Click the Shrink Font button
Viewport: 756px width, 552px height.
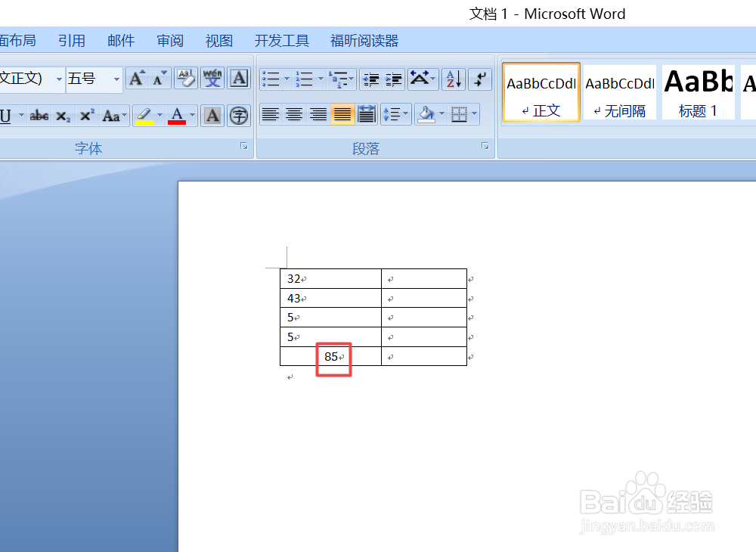160,78
